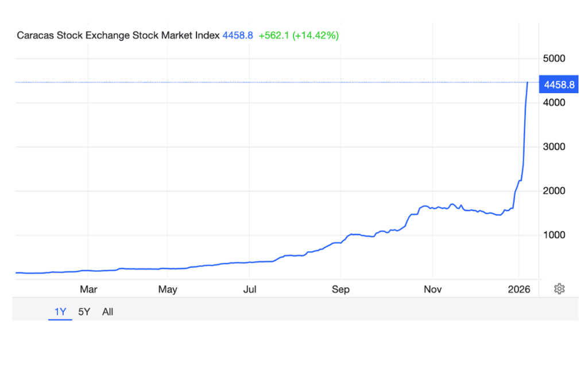Click the 5000 y-axis label

pos(554,59)
